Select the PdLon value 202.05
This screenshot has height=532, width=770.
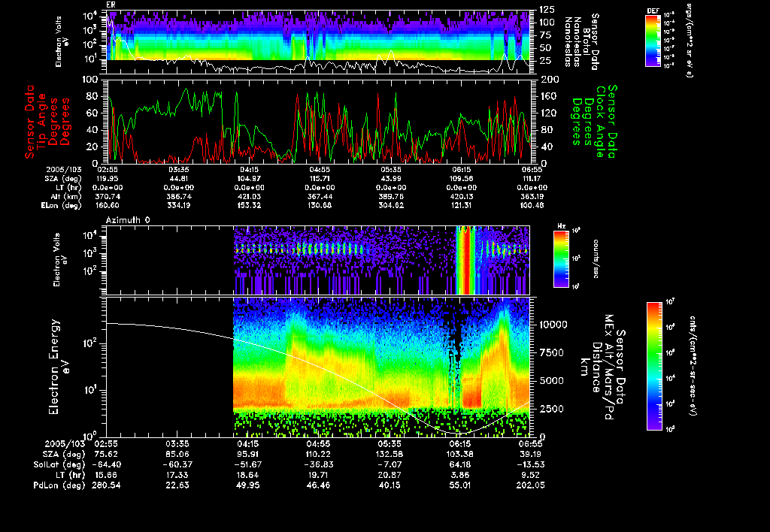coord(530,485)
